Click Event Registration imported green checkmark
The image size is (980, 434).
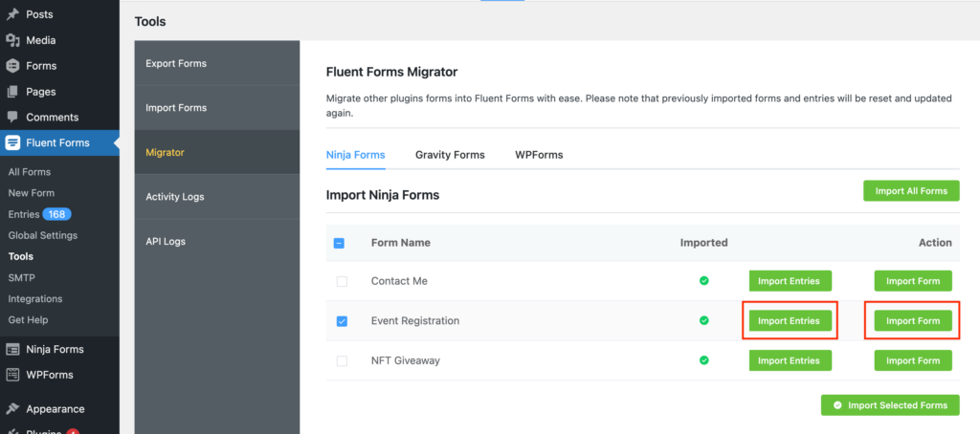click(x=703, y=320)
